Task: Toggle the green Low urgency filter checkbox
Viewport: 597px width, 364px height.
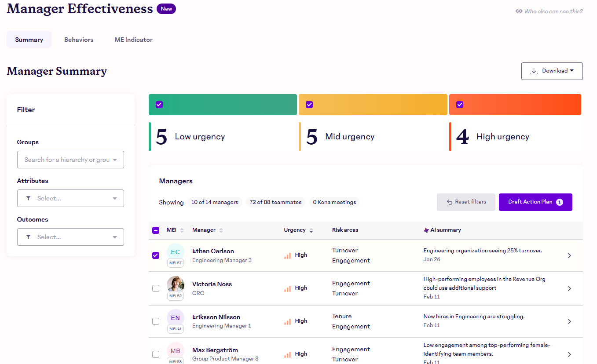Action: coord(159,105)
